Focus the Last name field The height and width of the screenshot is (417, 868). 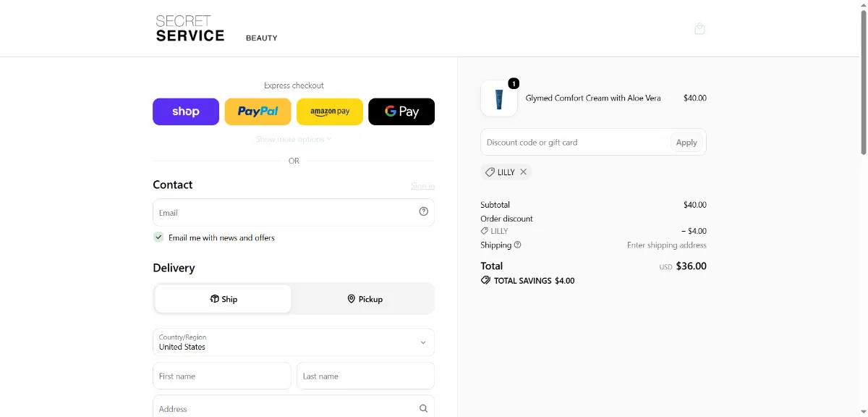[x=365, y=376]
